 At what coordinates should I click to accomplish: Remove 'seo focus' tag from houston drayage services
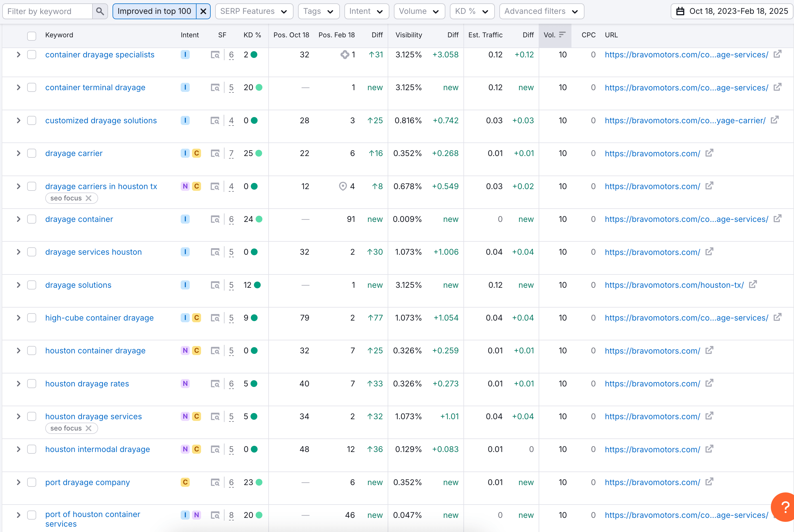pos(89,428)
